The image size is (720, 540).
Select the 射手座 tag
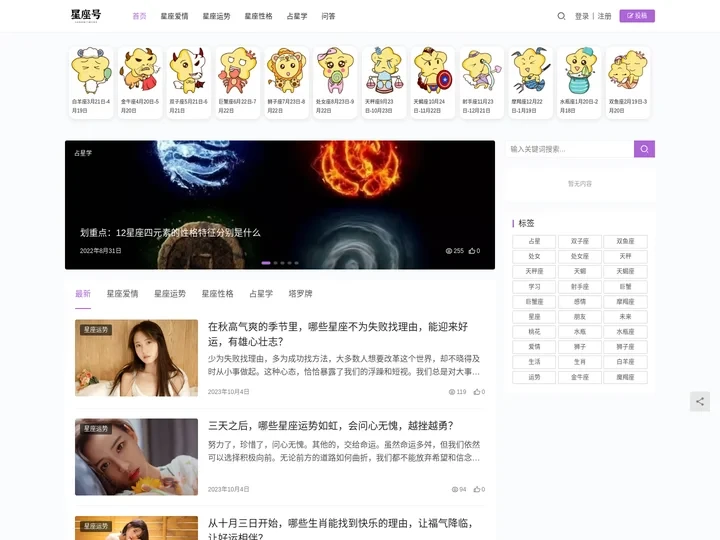(580, 287)
